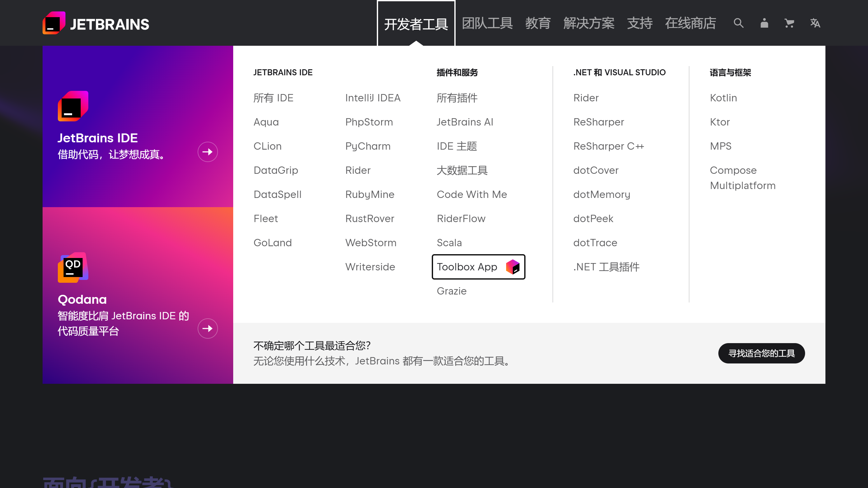Viewport: 868px width, 488px height.
Task: Open the CLion link
Action: 267,146
